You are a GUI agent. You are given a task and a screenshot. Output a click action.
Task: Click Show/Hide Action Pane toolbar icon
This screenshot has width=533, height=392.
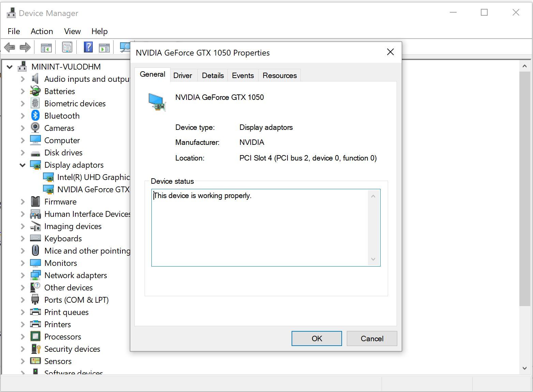tap(104, 47)
